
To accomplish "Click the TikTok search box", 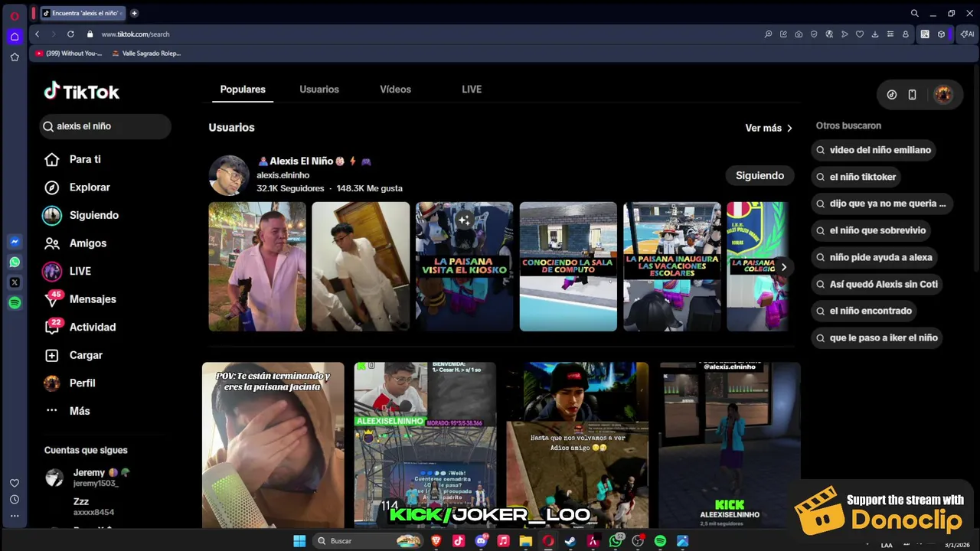I will pyautogui.click(x=106, y=126).
